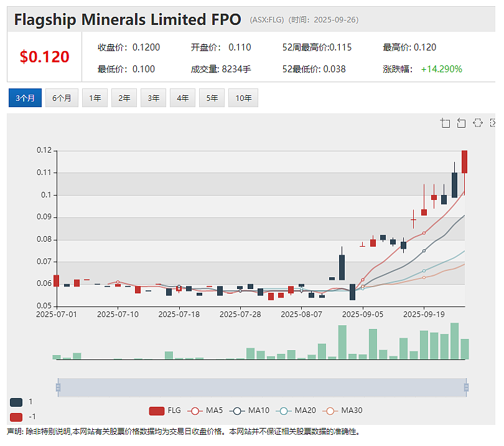
Task: Hide the MA30 moving average line
Action: (342, 411)
